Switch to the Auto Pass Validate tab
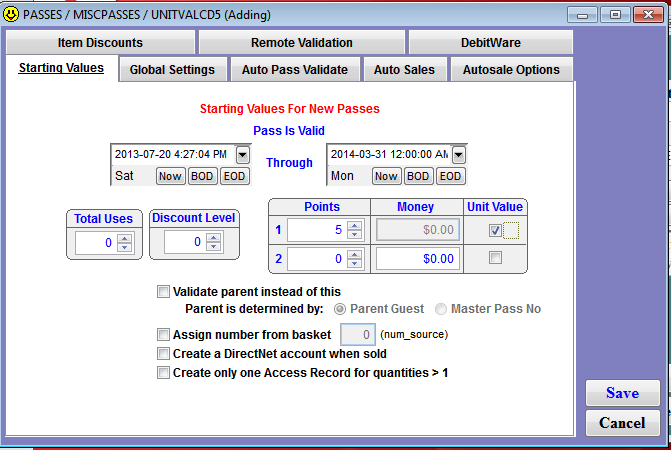Screen dimensions: 671x450 [294, 69]
